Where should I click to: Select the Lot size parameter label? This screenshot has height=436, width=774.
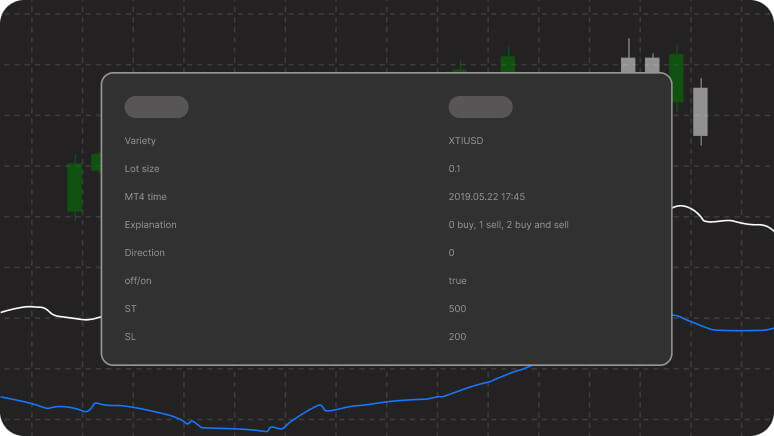142,169
